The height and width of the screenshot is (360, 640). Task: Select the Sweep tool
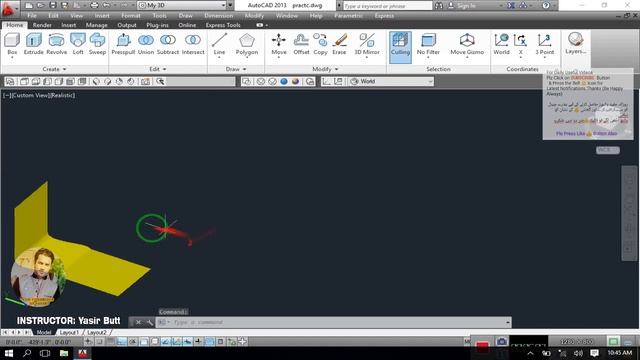click(x=97, y=44)
